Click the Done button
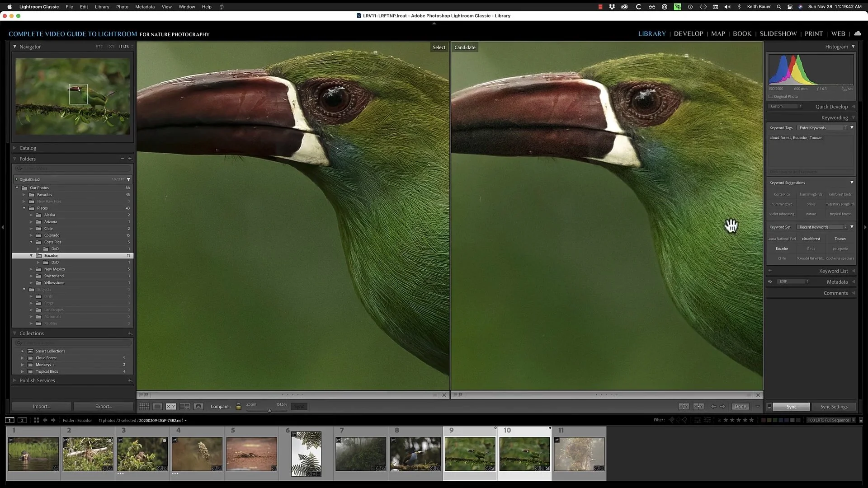 (741, 407)
